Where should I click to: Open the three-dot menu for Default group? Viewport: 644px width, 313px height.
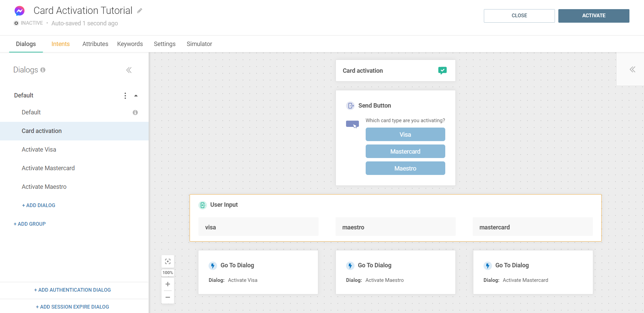tap(125, 96)
